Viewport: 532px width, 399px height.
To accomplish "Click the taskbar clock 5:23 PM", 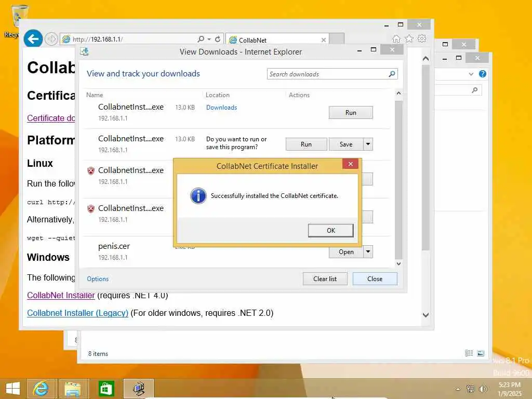I will pos(510,385).
